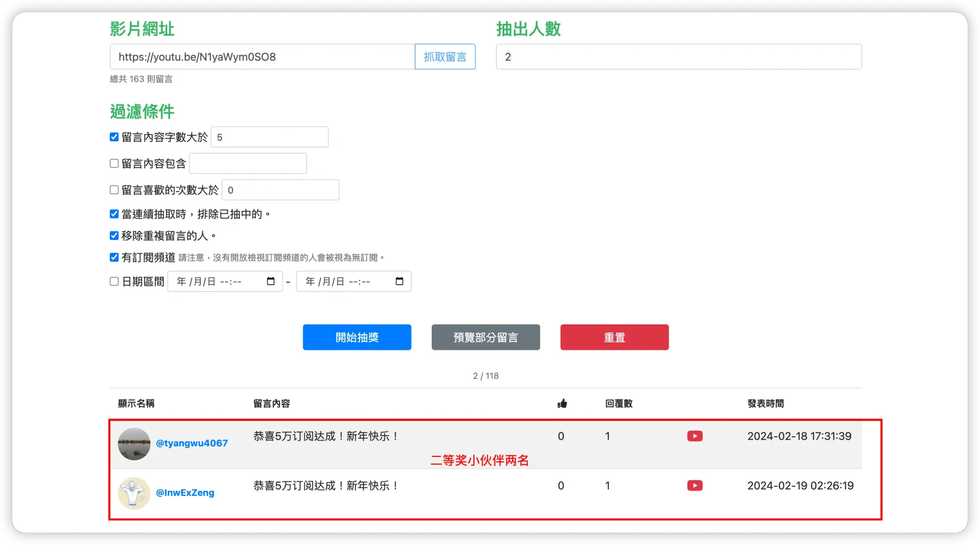
Task: Click @tyangwu4067 avatar picture
Action: click(134, 444)
